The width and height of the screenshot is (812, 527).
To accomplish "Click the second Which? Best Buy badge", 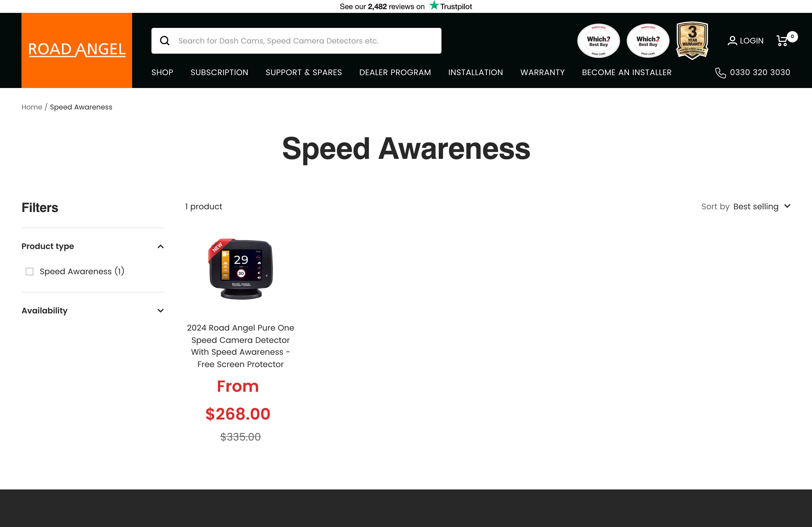I will click(x=648, y=41).
